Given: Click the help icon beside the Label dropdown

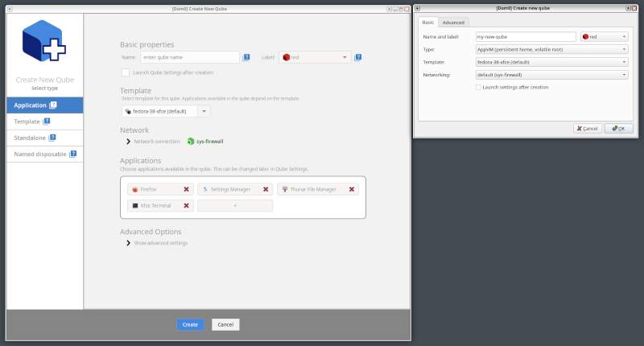Looking at the screenshot, I should point(357,57).
